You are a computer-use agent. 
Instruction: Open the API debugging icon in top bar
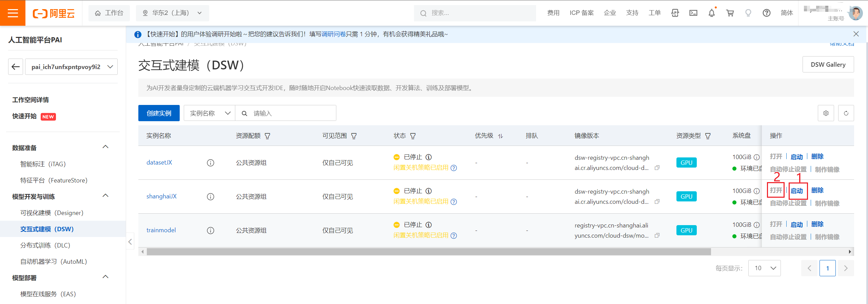pos(675,13)
